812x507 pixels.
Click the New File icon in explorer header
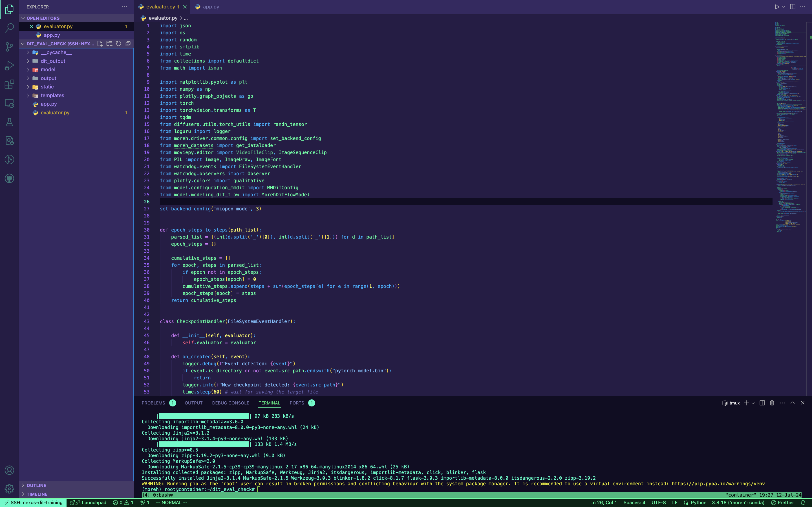click(100, 44)
